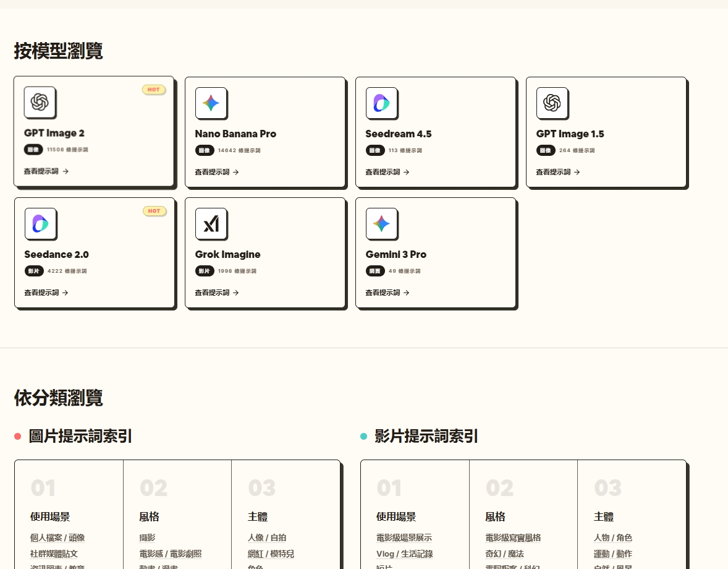
Task: Click the OpenAI logo on GPT Image 1.5 card
Action: 552,103
